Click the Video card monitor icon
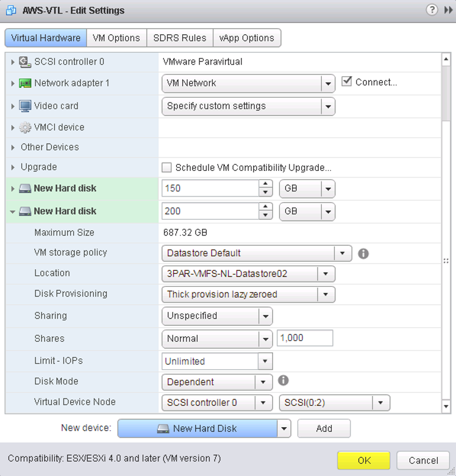456x476 pixels. click(25, 106)
